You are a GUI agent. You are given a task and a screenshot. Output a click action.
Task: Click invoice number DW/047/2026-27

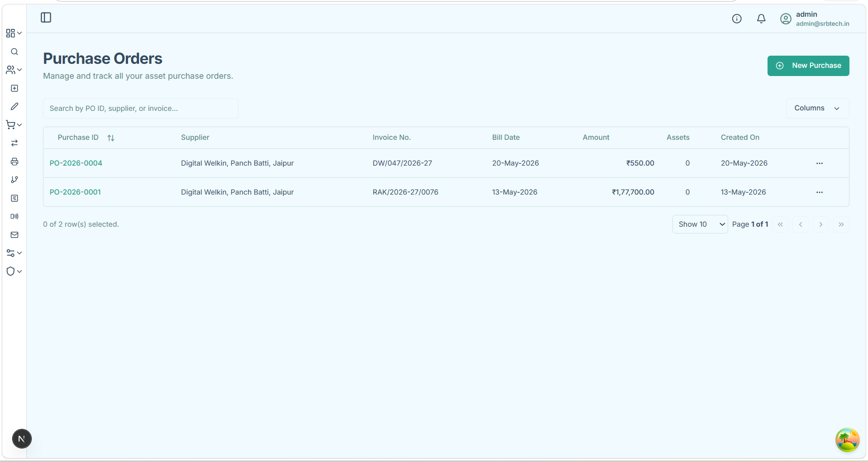point(402,163)
